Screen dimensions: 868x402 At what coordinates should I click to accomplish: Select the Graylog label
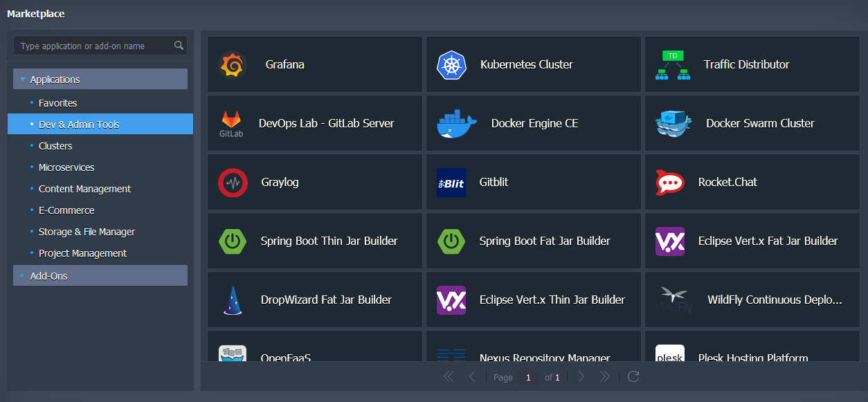pos(280,183)
